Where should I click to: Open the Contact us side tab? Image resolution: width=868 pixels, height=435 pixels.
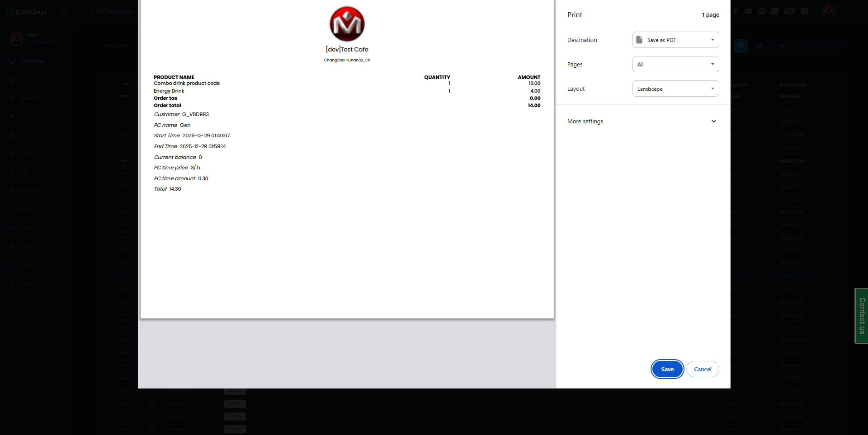point(861,316)
